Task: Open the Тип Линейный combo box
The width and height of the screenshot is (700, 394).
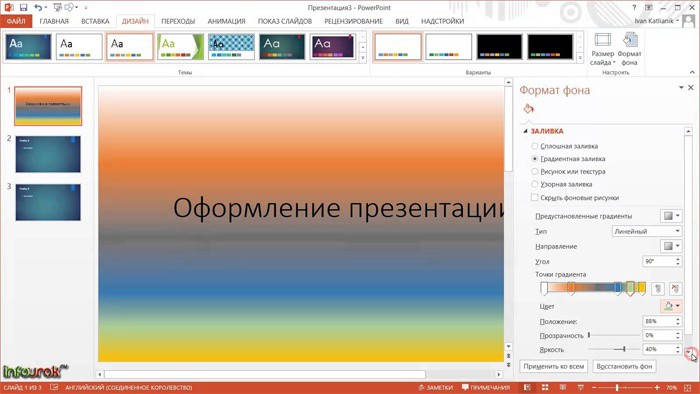Action: [x=646, y=231]
